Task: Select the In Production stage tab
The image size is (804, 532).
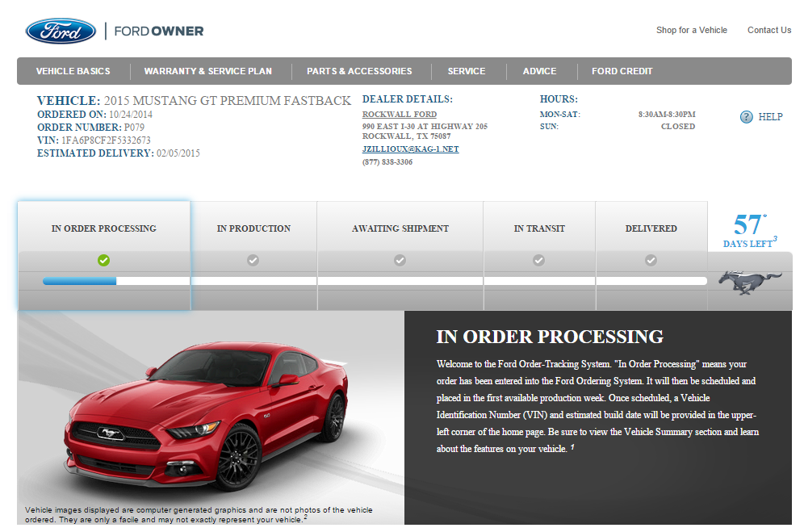Action: point(253,228)
